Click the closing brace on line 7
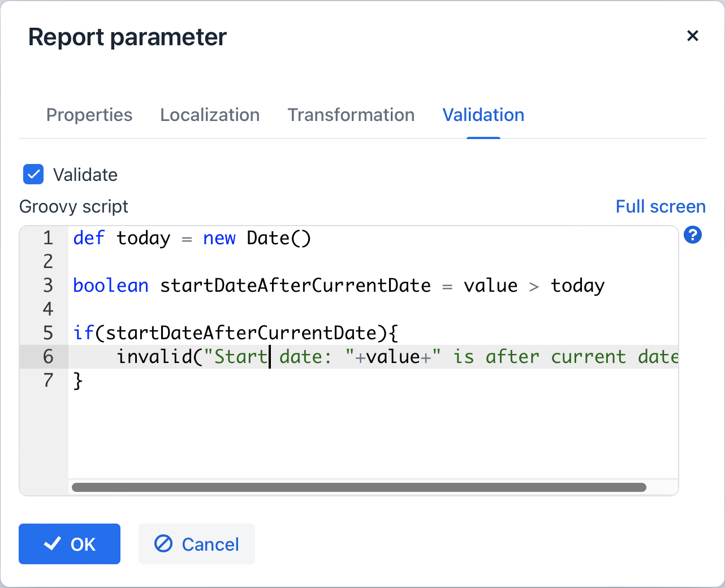The height and width of the screenshot is (588, 725). pos(78,381)
